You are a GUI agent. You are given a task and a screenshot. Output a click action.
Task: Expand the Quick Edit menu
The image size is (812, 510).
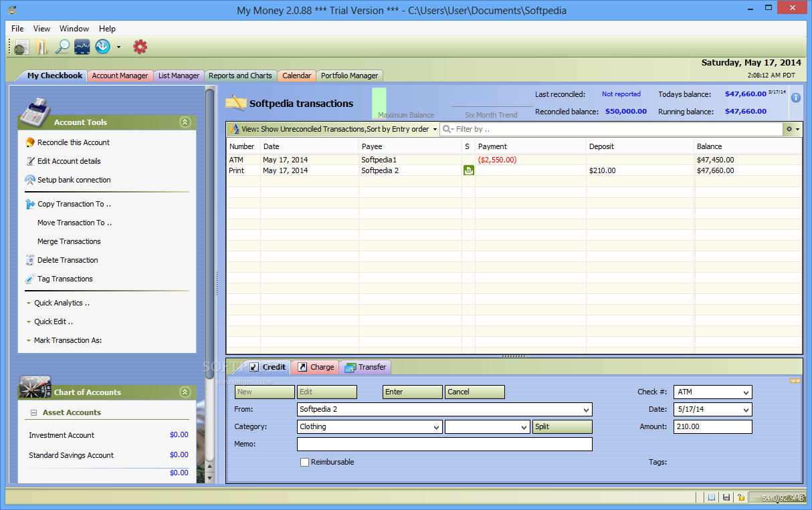[49, 322]
